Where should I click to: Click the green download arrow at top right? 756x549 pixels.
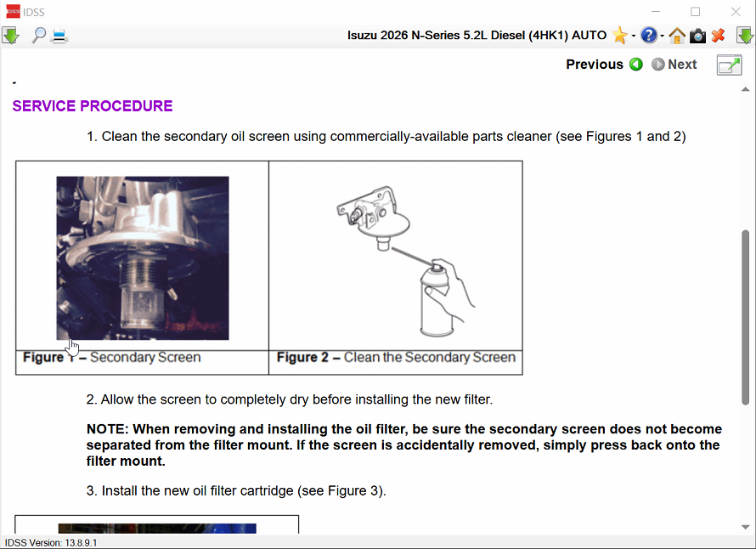point(744,36)
